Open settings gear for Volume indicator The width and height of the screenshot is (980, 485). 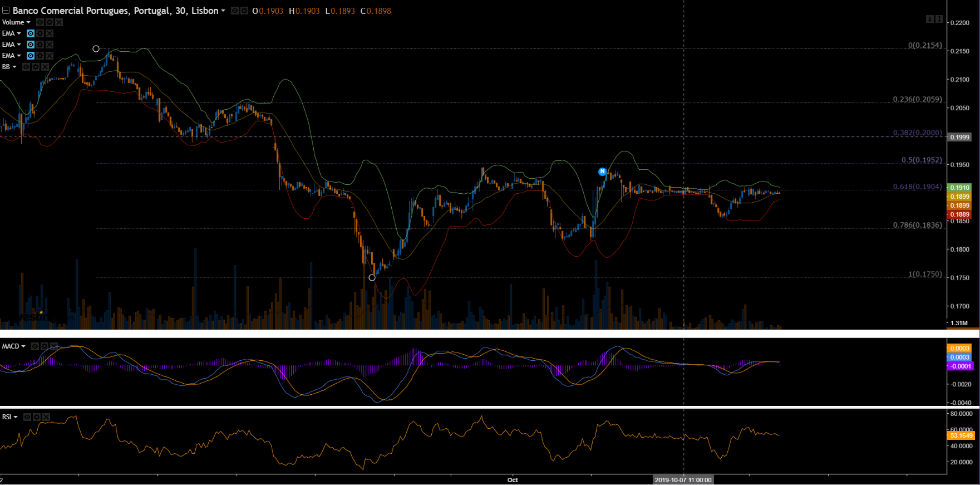pos(50,22)
